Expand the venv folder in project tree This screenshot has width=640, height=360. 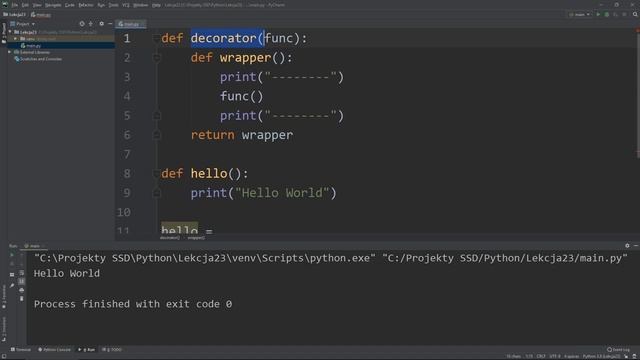coord(16,39)
